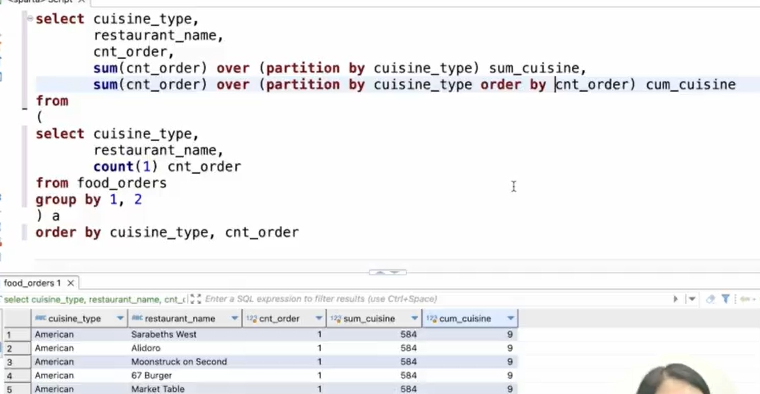Click the 67 Burger cell
Image resolution: width=760 pixels, height=394 pixels.
pos(185,376)
